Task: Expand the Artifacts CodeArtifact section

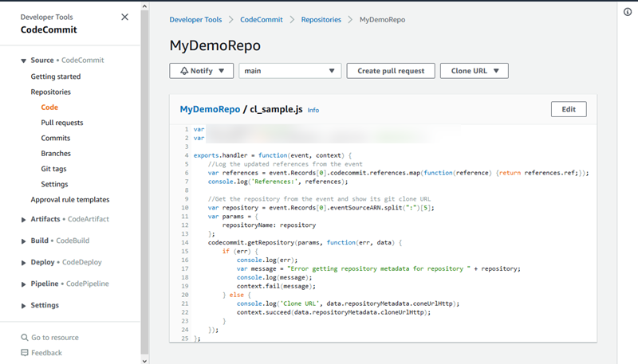Action: (x=24, y=219)
